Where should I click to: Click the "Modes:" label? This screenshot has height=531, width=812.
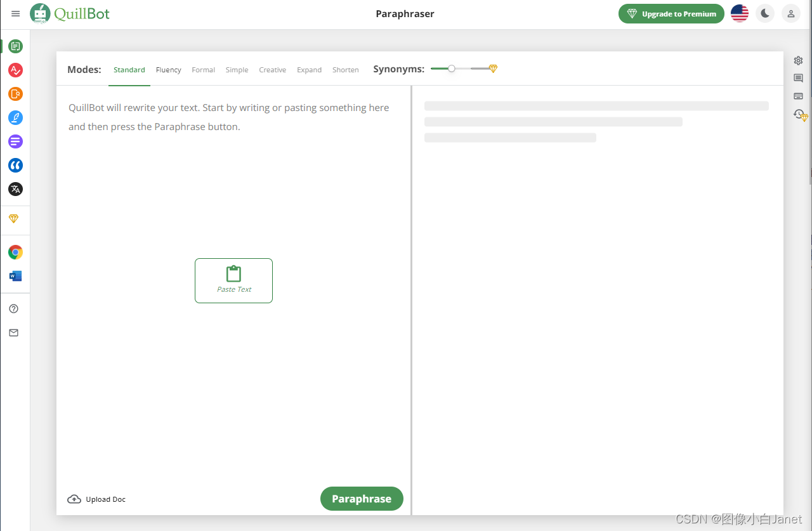84,70
